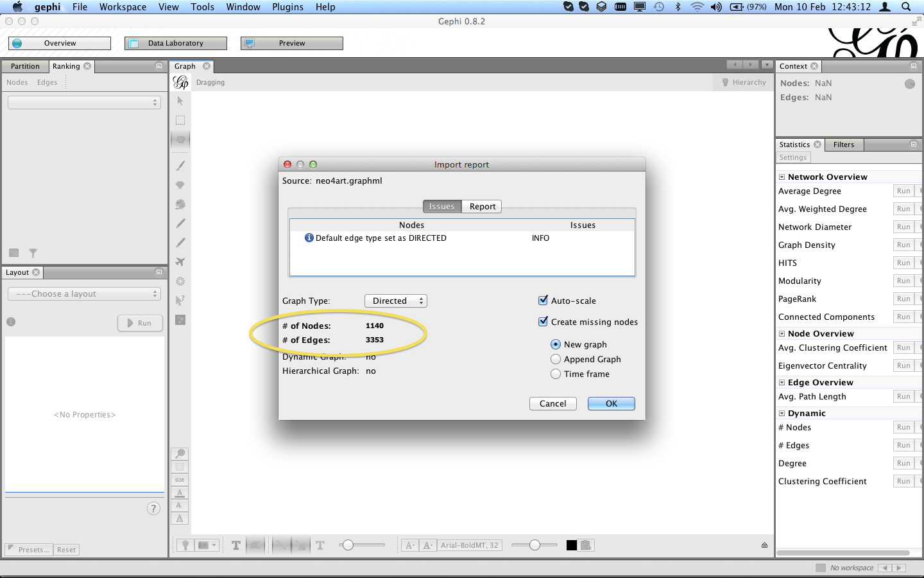This screenshot has height=578, width=924.
Task: Click the Gephi logo in Graph toolbar
Action: [x=181, y=82]
